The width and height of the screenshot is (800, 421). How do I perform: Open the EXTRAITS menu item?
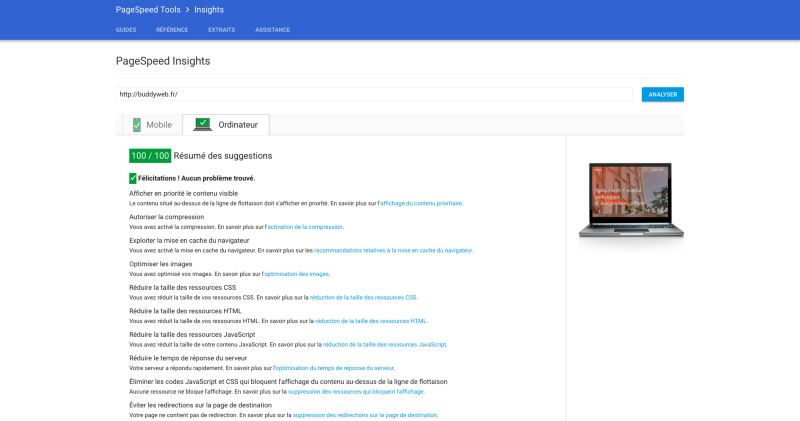[221, 30]
